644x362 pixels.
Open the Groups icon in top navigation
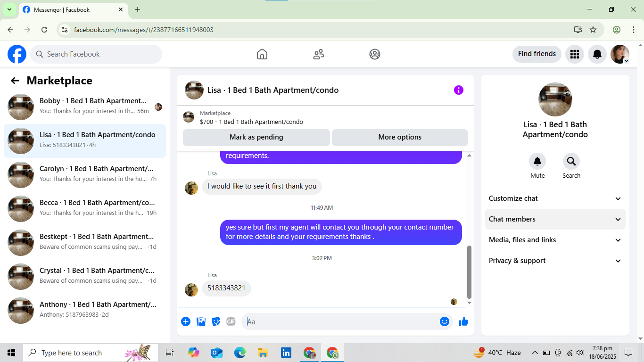pyautogui.click(x=375, y=54)
